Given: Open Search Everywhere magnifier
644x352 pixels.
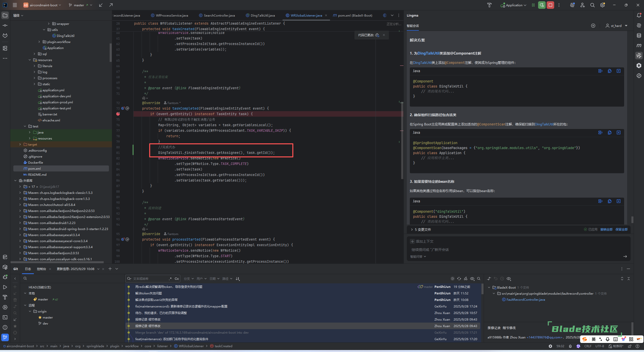Looking at the screenshot, I should tap(592, 5).
